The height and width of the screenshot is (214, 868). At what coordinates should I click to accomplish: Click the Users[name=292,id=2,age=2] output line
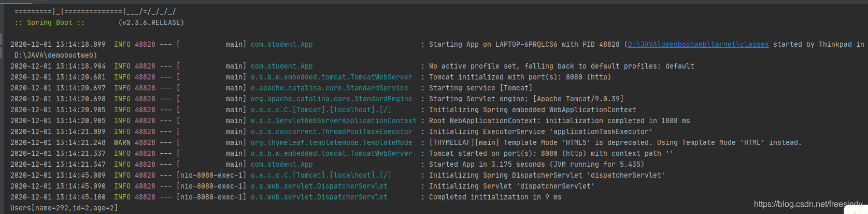click(x=64, y=208)
